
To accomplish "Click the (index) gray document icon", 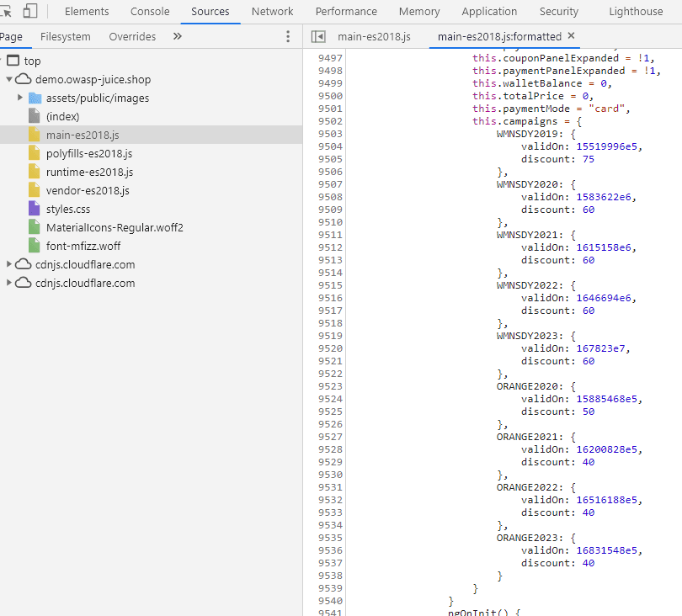I will (34, 116).
